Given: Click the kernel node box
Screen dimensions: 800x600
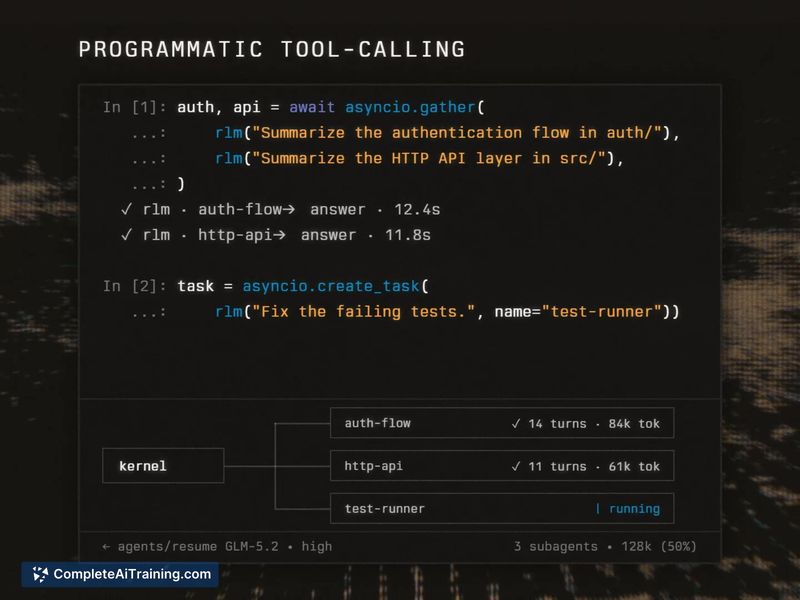Looking at the screenshot, I should [x=163, y=465].
